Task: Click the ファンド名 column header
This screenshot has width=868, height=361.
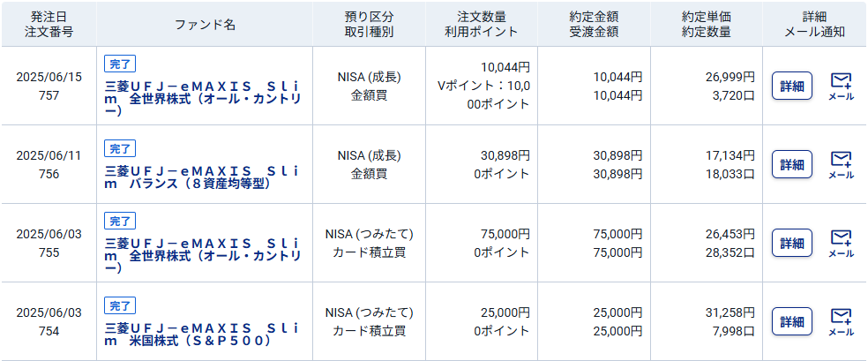Action: tap(205, 24)
